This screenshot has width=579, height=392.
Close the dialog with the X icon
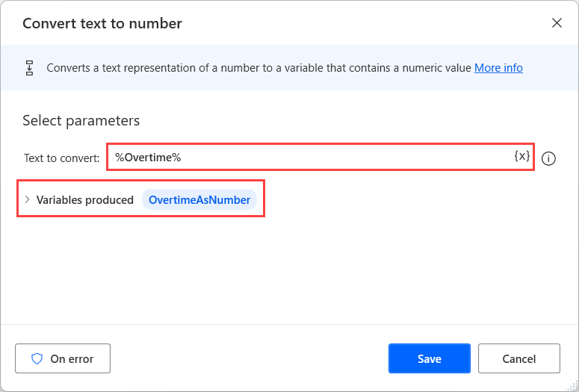point(557,23)
